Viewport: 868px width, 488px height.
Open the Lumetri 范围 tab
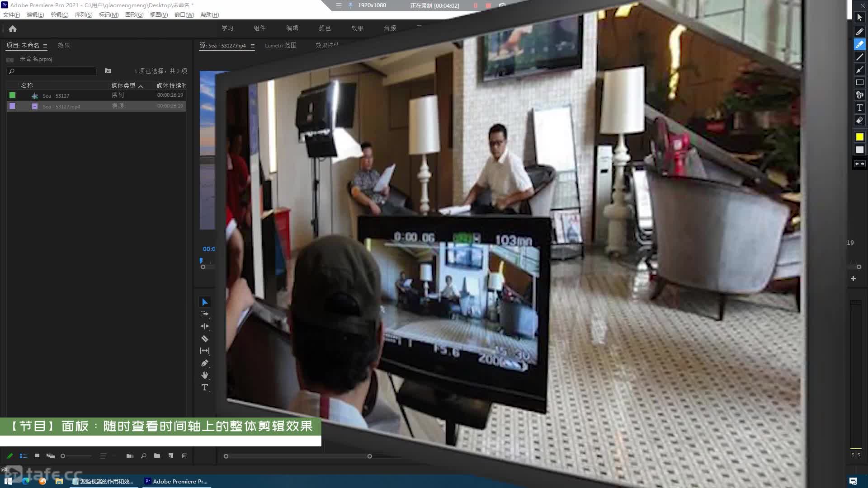[281, 46]
